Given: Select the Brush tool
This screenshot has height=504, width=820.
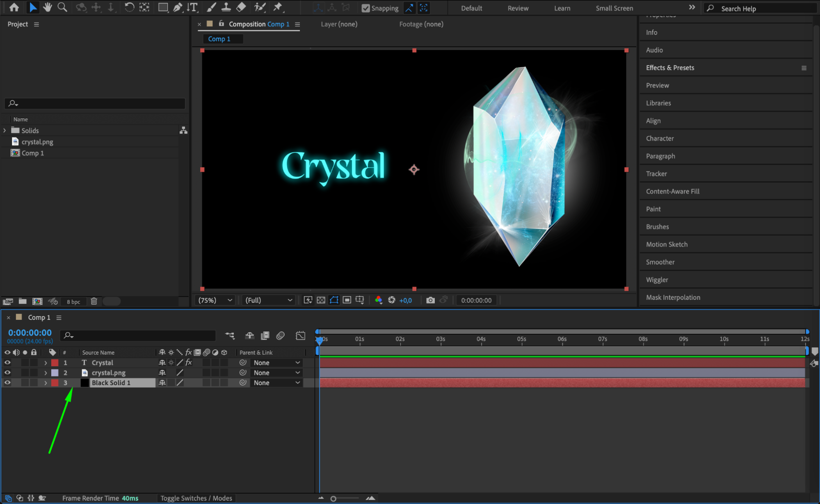Looking at the screenshot, I should pyautogui.click(x=211, y=7).
